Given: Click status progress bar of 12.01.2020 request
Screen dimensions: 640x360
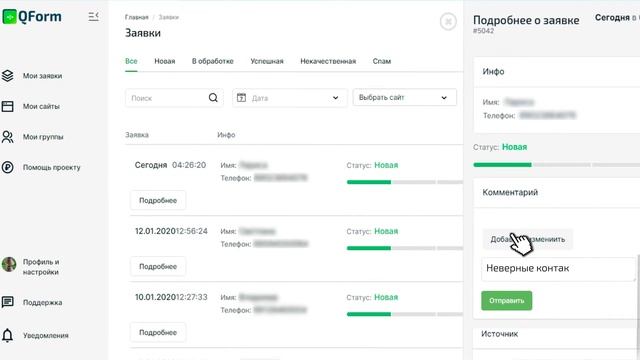Looking at the screenshot, I should coord(404,248).
